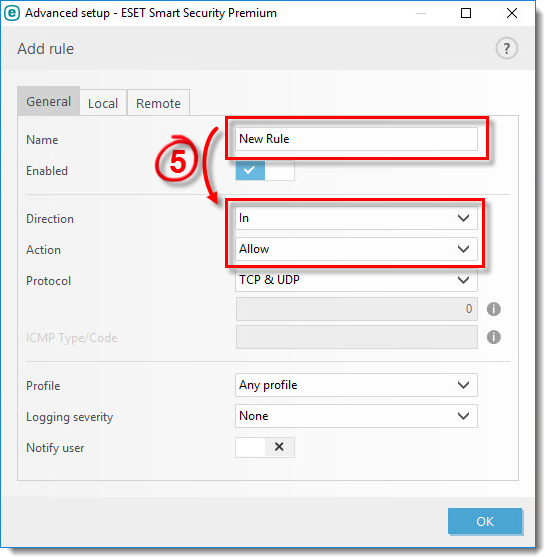This screenshot has width=545, height=557.
Task: Switch to the Remote tab
Action: pos(158,103)
